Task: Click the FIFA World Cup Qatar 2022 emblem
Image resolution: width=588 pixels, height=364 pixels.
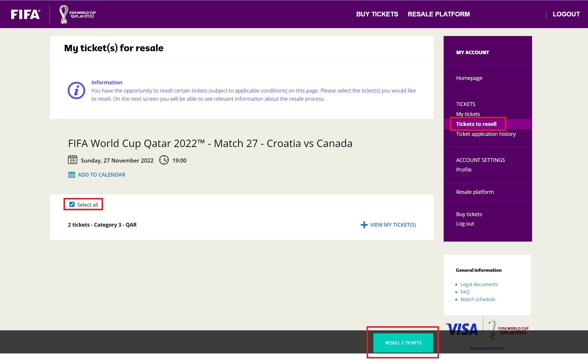Action: [x=77, y=14]
